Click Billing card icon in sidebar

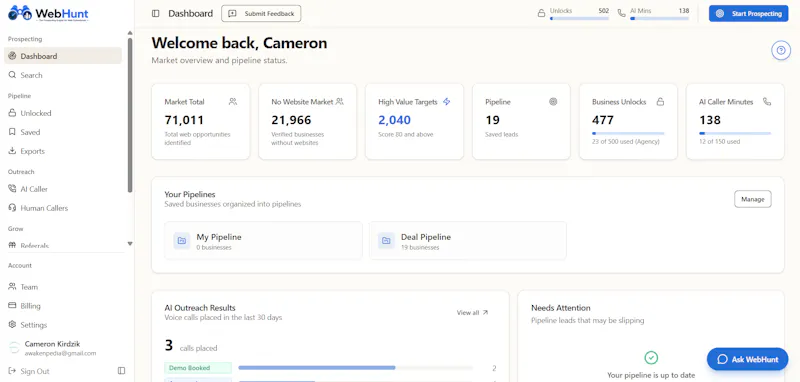(12, 306)
